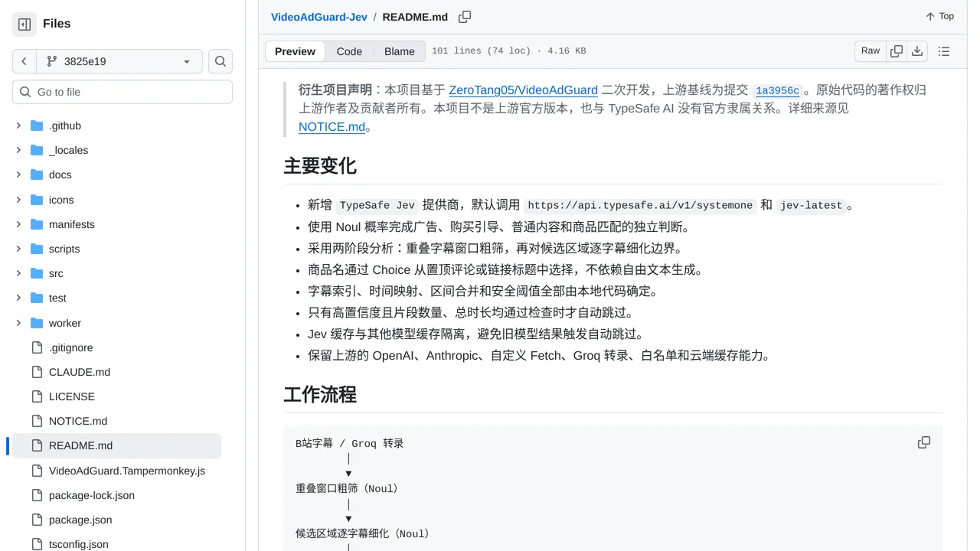This screenshot has height=551, width=980.
Task: Copy raw file contents icon
Action: [x=897, y=51]
